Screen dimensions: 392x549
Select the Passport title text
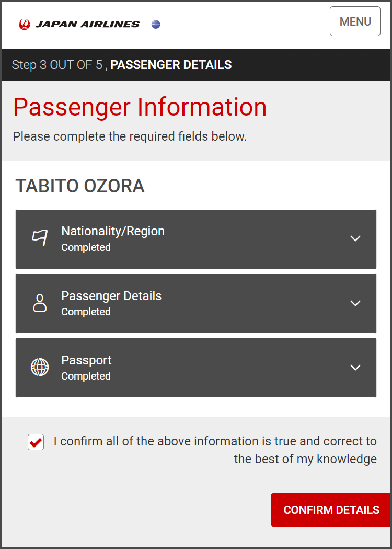click(86, 360)
